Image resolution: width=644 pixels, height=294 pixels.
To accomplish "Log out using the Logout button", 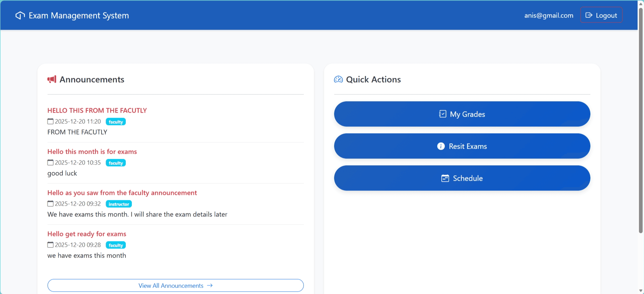I will coord(601,15).
